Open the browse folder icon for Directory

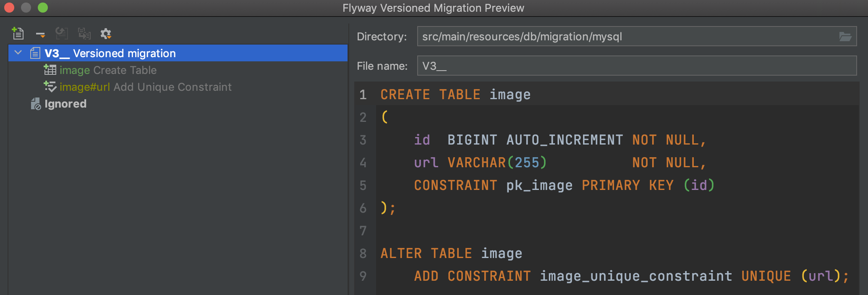tap(845, 37)
